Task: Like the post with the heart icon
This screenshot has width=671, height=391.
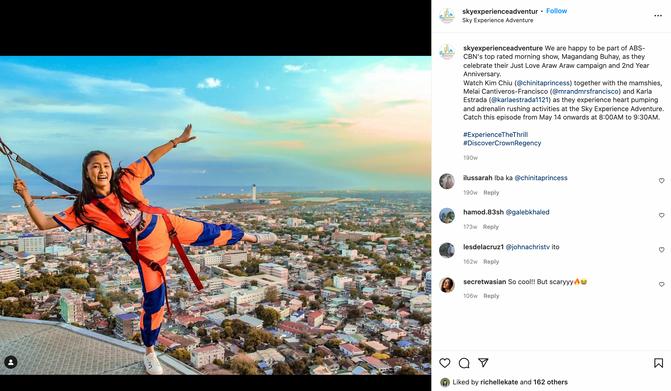Action: coord(445,363)
